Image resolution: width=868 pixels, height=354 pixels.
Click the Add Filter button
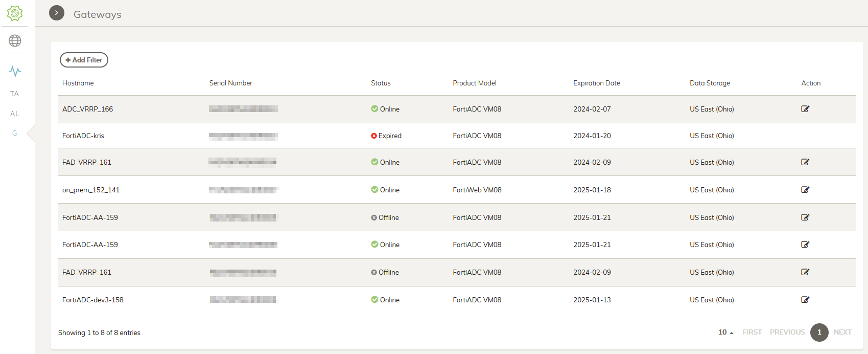84,60
